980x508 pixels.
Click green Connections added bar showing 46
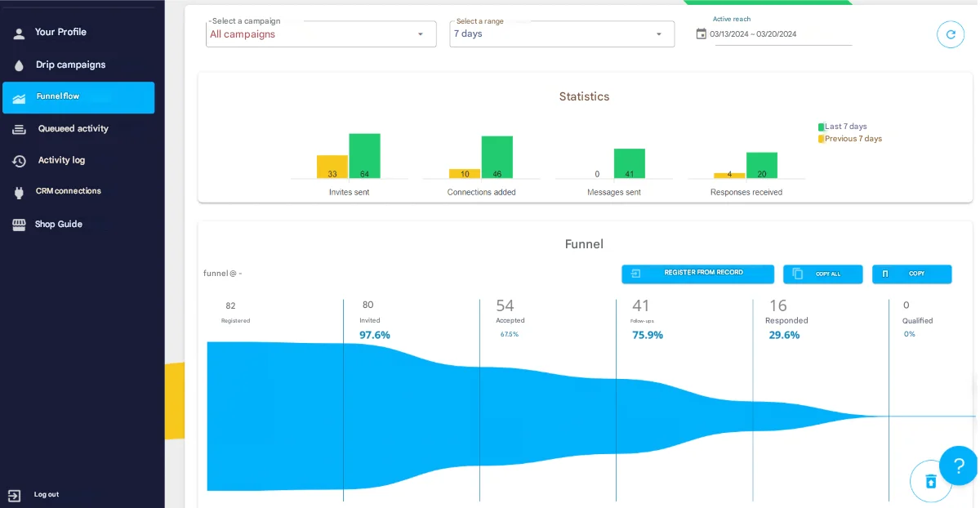(x=497, y=158)
